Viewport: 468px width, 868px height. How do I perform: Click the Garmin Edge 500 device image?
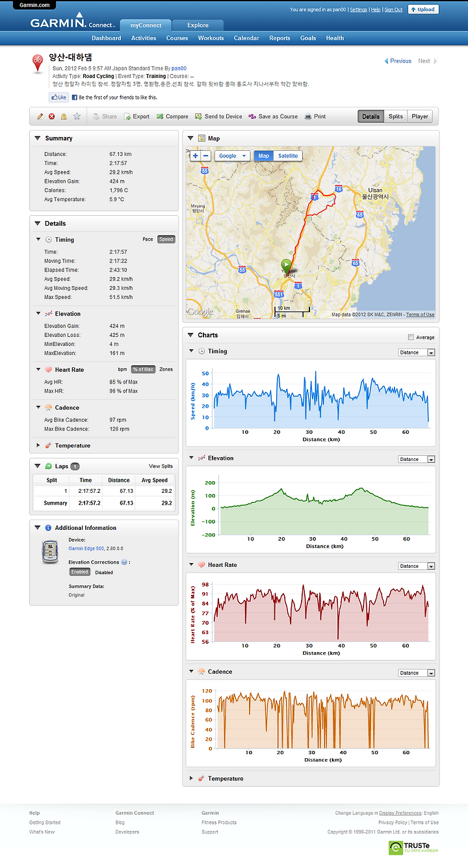point(50,552)
